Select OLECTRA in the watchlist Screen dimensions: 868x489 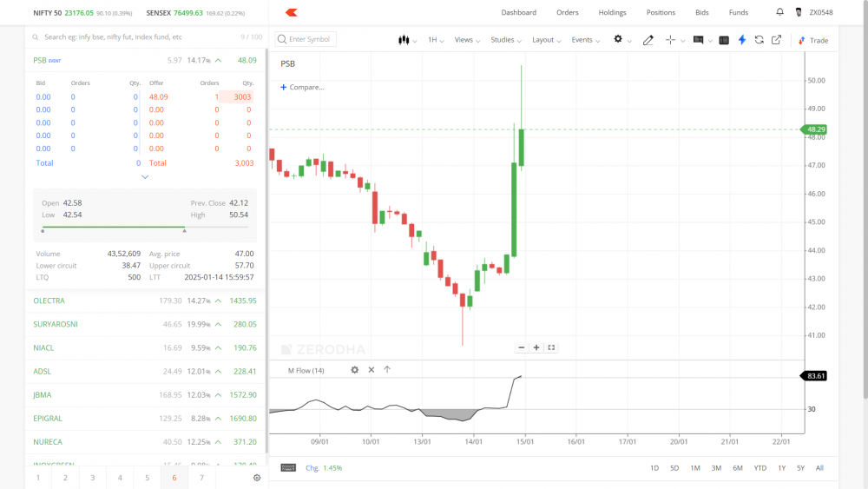click(x=145, y=301)
